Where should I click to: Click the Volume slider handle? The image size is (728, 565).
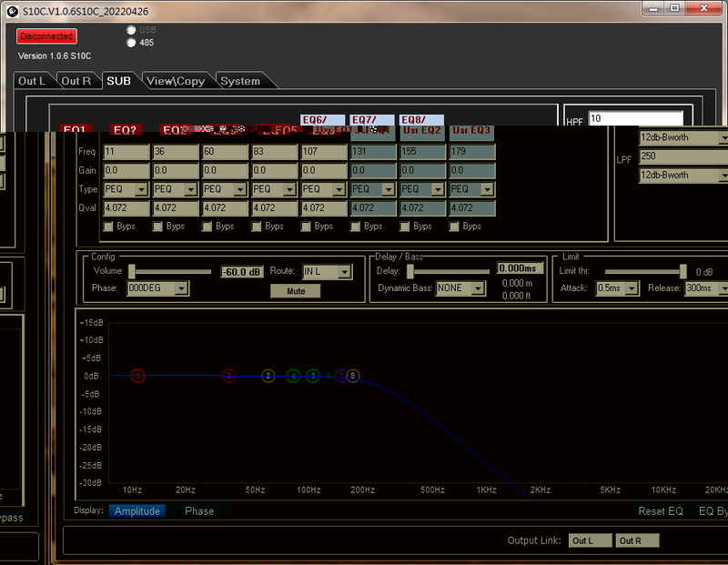coord(132,272)
